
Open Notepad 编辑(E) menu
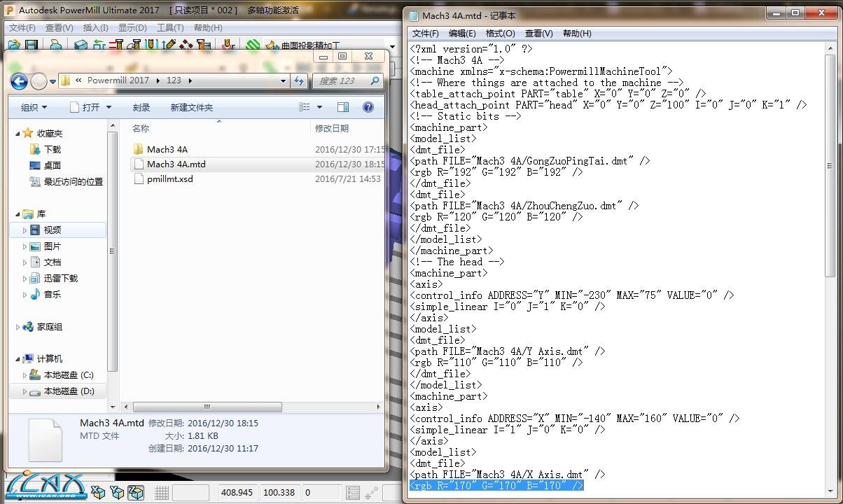[x=462, y=34]
